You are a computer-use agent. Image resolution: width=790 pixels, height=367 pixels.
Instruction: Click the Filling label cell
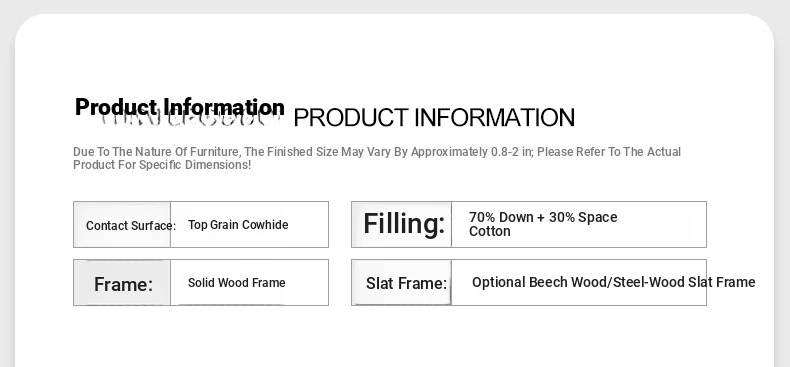click(402, 225)
